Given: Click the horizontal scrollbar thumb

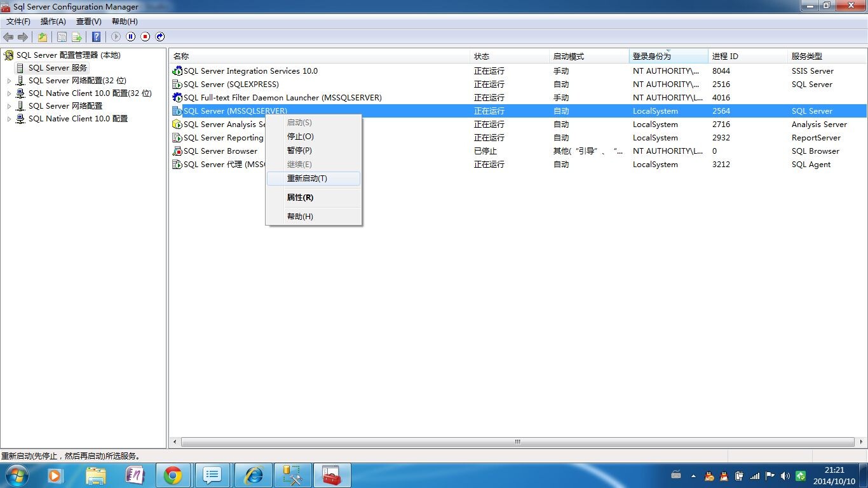Looking at the screenshot, I should tap(518, 442).
